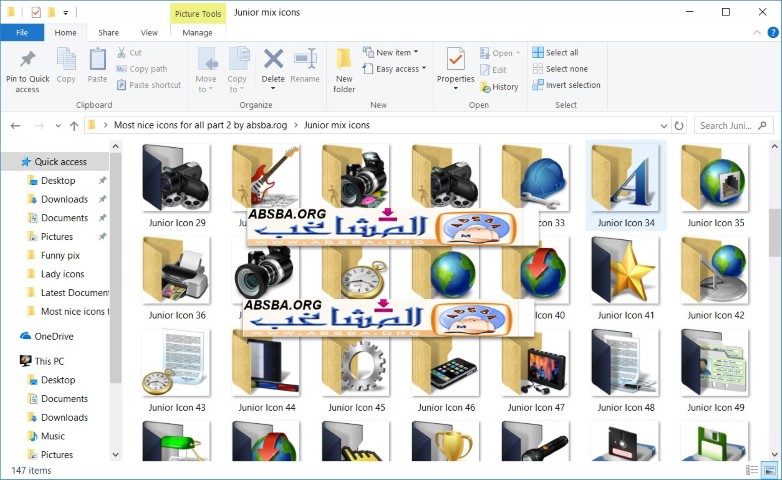Click breadcrumb 'Most nice icons for all part 2'
Image resolution: width=782 pixels, height=480 pixels.
(x=200, y=125)
